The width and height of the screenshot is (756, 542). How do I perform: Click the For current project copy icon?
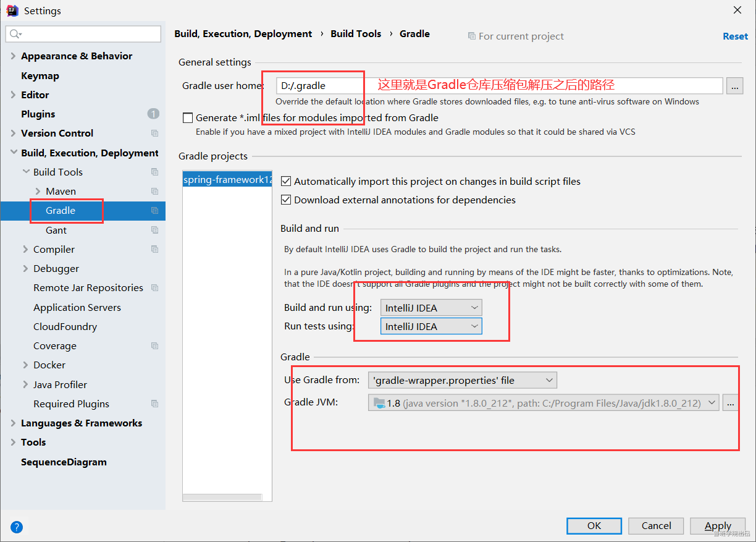point(472,36)
